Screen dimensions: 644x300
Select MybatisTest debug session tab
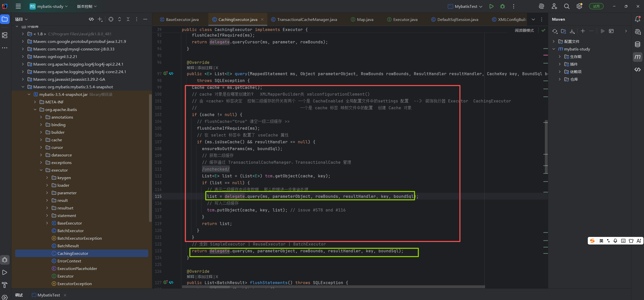[x=46, y=295]
